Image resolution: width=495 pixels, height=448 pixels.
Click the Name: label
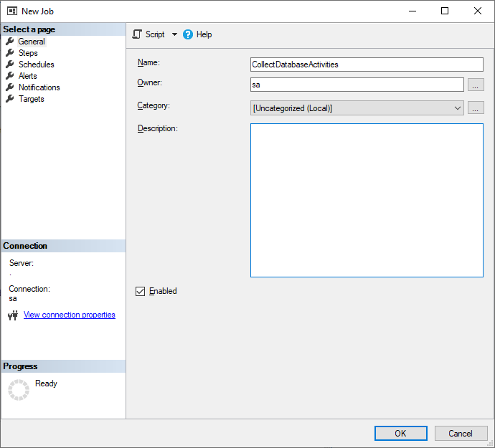pos(148,62)
